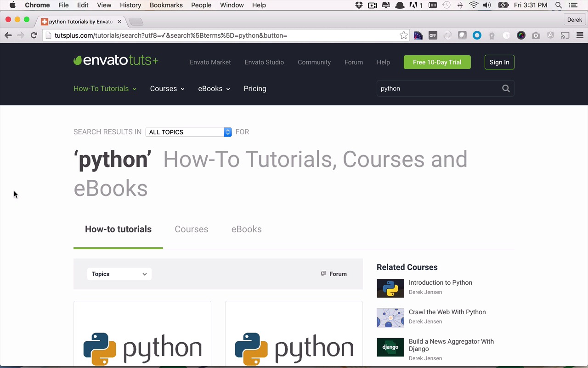
Task: Open the Apple menu
Action: 12,5
